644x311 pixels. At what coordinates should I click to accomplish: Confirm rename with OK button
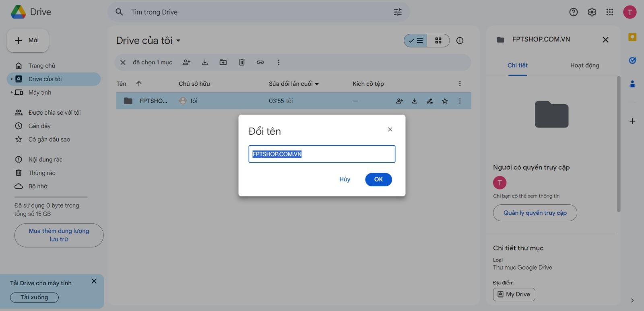378,179
